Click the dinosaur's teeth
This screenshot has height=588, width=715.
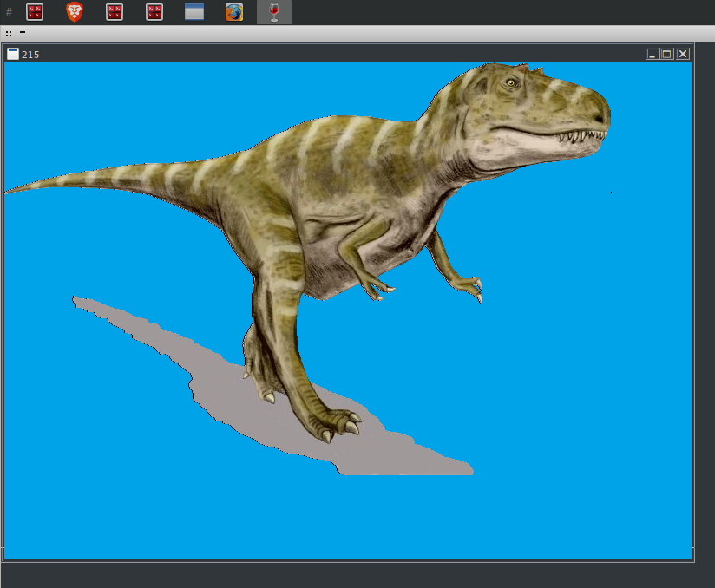click(x=581, y=135)
